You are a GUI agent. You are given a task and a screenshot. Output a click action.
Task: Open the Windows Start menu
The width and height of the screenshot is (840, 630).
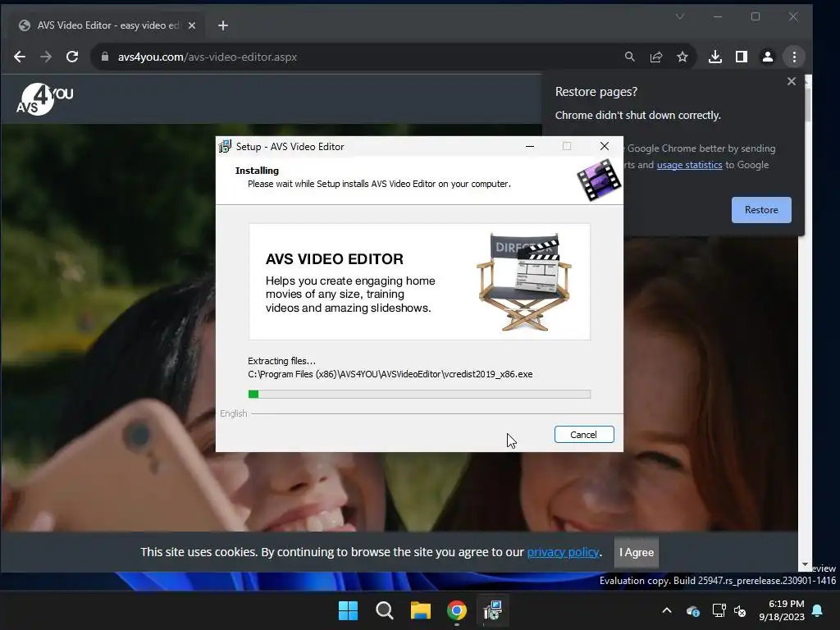tap(348, 610)
